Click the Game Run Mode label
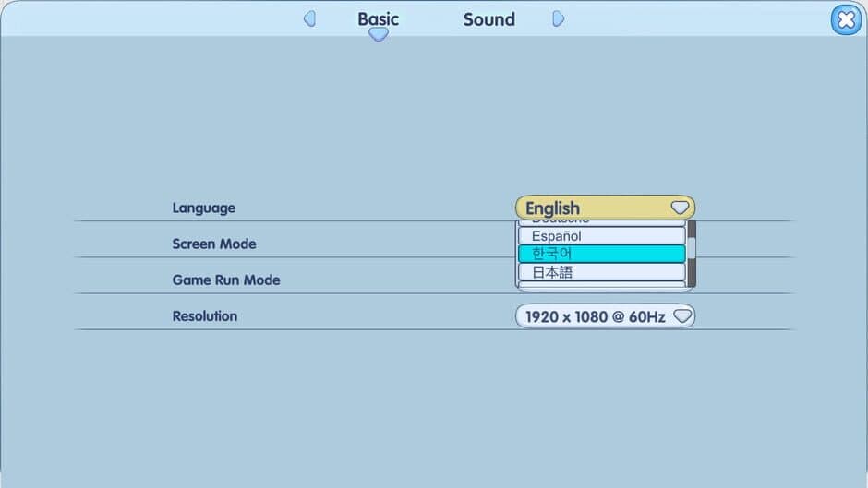The image size is (868, 488). click(226, 280)
